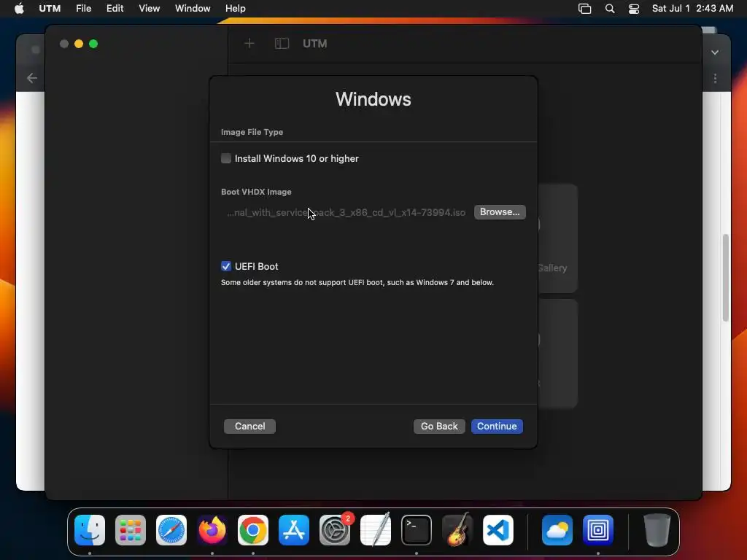Open GarageBand from the Dock

(x=457, y=530)
